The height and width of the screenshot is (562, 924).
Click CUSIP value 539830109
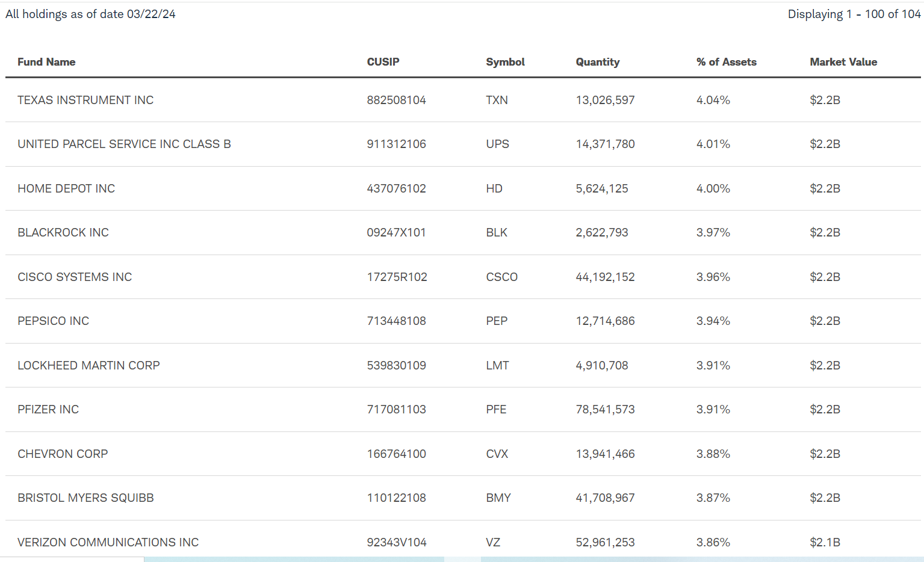[396, 365]
